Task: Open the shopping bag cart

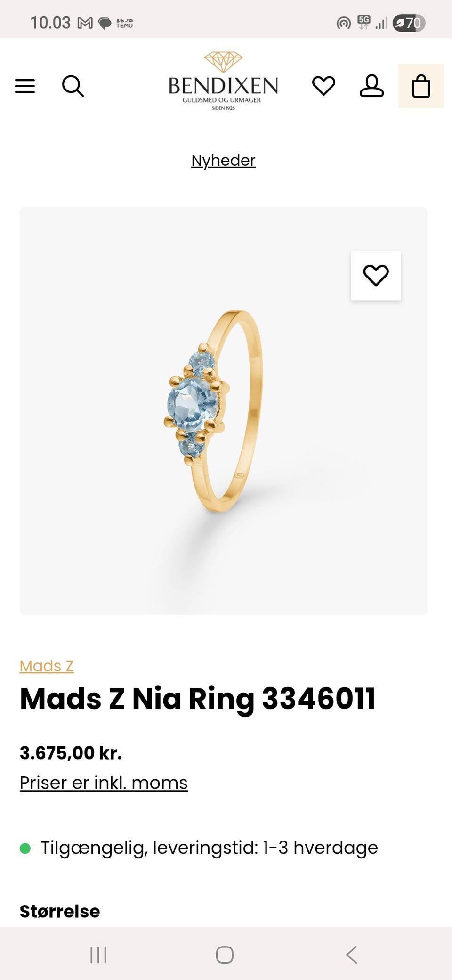Action: pos(421,86)
